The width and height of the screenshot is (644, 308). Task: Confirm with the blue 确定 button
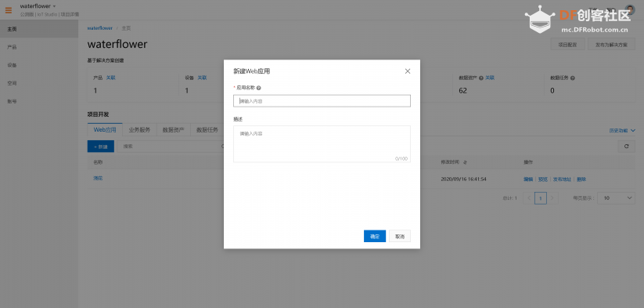375,236
